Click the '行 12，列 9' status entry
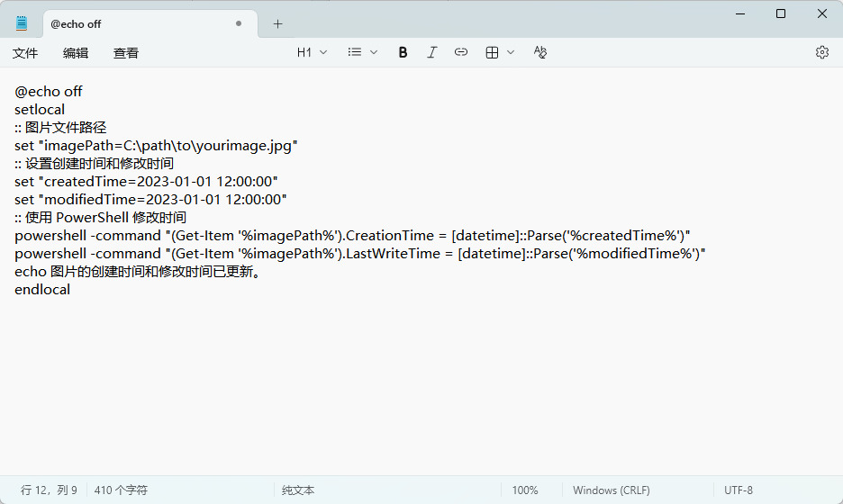Image resolution: width=843 pixels, height=504 pixels. point(49,490)
